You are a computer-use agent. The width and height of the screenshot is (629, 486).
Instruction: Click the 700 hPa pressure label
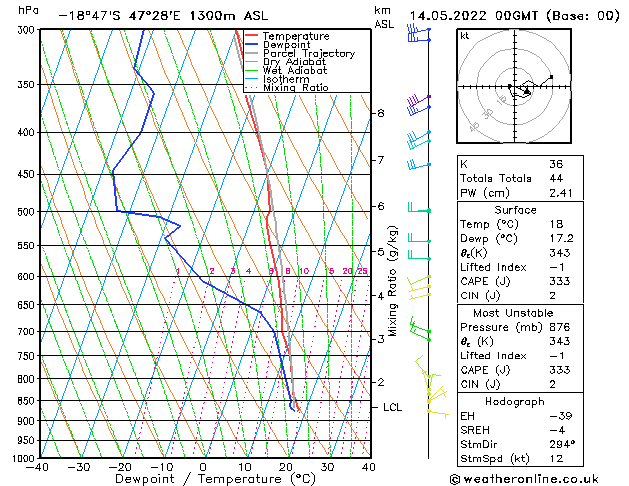[28, 332]
